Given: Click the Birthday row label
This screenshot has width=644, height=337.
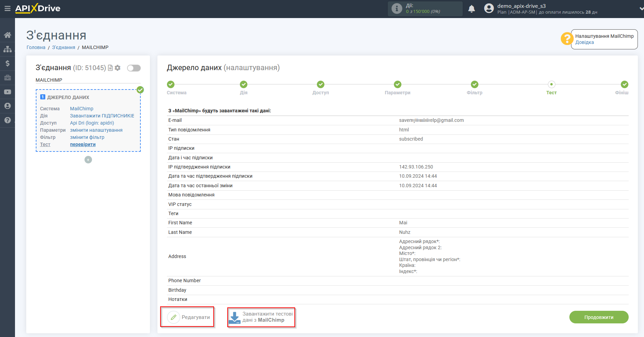Looking at the screenshot, I should [177, 290].
